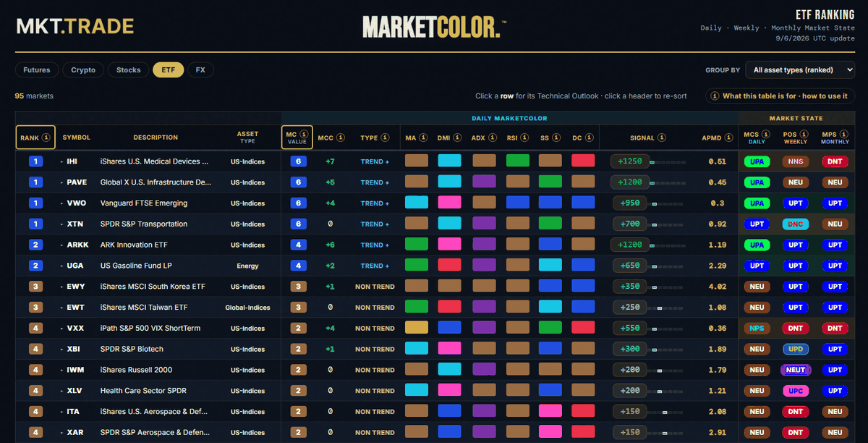Sort by the ASSET TYPE header
868x443 pixels.
247,138
